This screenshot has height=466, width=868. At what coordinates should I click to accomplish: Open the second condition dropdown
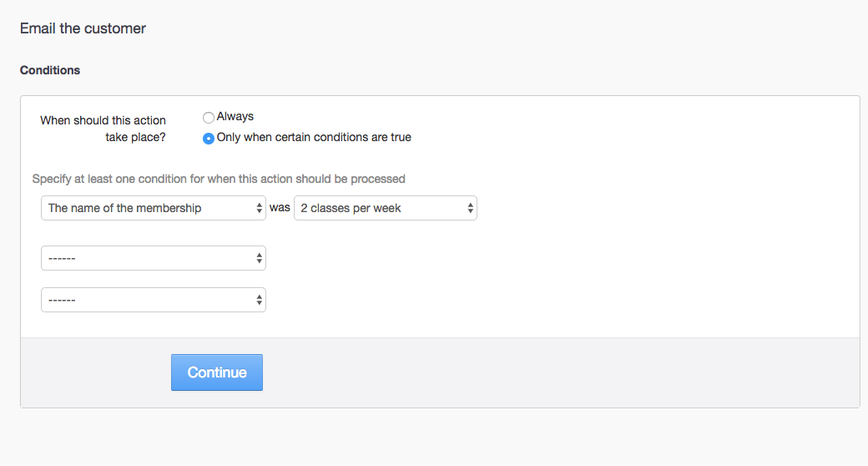coord(146,258)
